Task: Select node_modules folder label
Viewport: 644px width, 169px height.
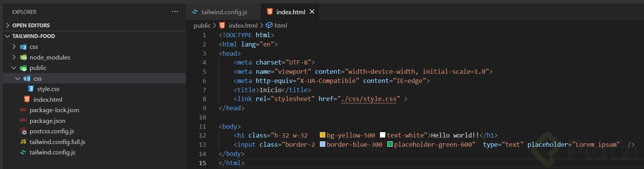Action: pos(50,57)
